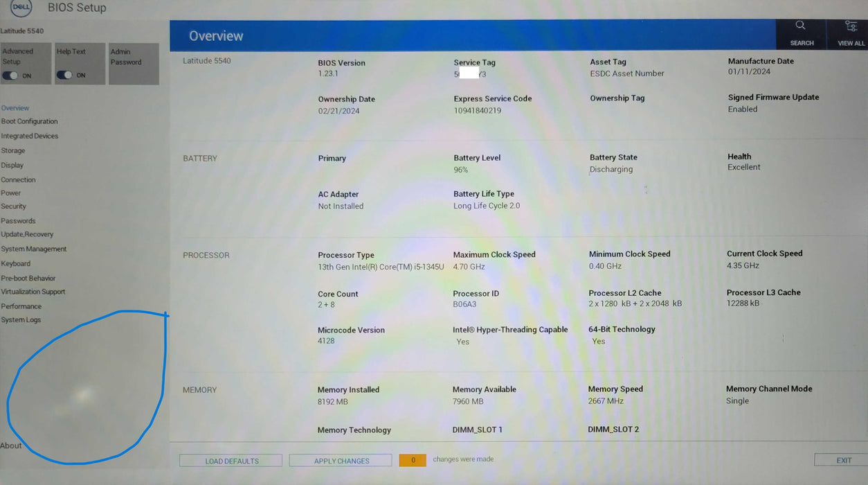The height and width of the screenshot is (485, 868).
Task: Click Memory Channel Mode Single value
Action: click(737, 400)
